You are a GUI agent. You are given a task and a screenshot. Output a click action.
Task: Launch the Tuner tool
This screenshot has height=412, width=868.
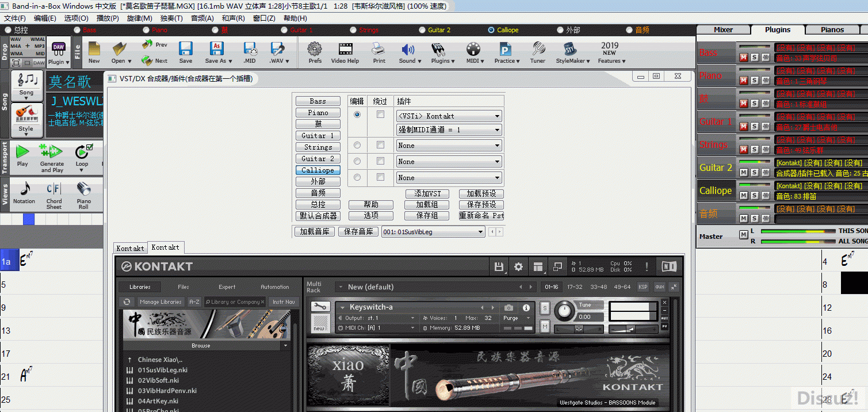pyautogui.click(x=538, y=52)
